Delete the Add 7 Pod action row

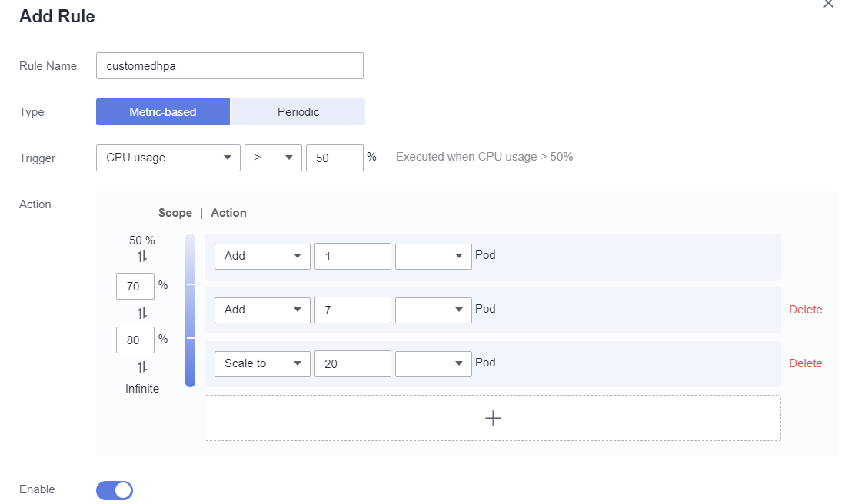[x=805, y=310]
